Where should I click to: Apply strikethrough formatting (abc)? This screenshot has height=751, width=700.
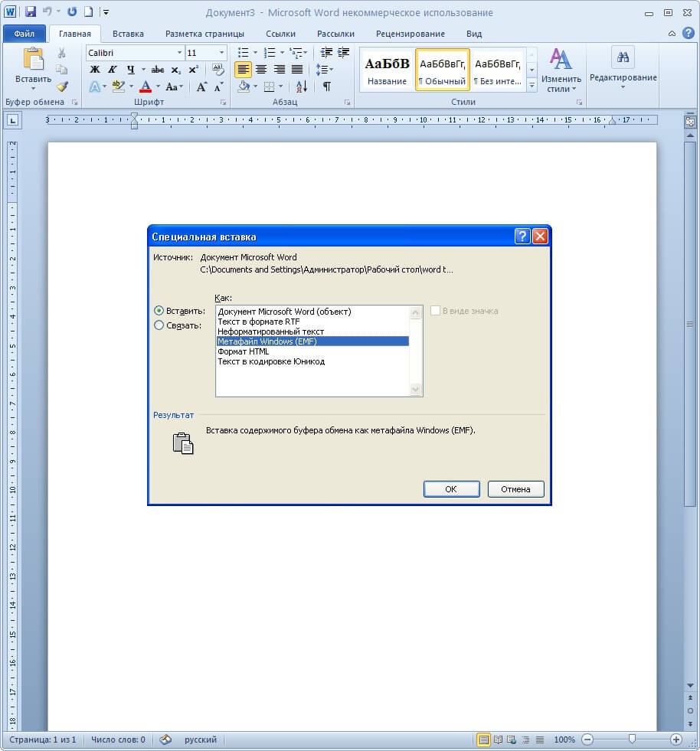point(157,70)
